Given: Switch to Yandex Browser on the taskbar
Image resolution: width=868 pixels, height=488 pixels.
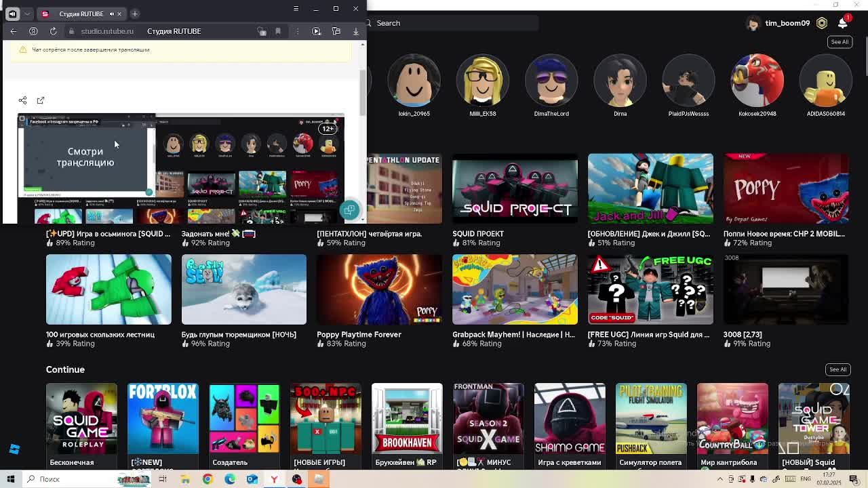Looking at the screenshot, I should pyautogui.click(x=274, y=479).
